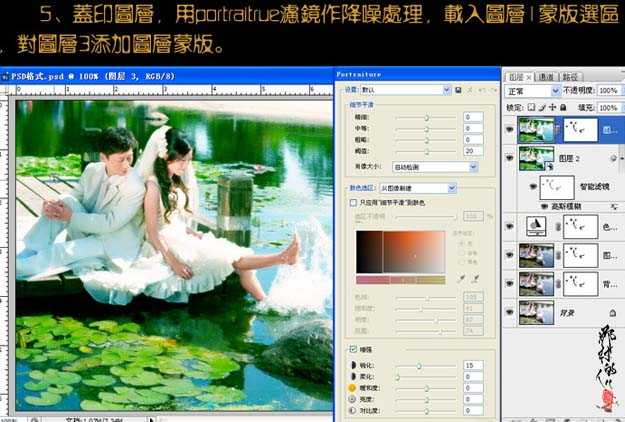625x422 pixels.
Task: Click the 中等 medium detail slider handle
Action: [426, 129]
